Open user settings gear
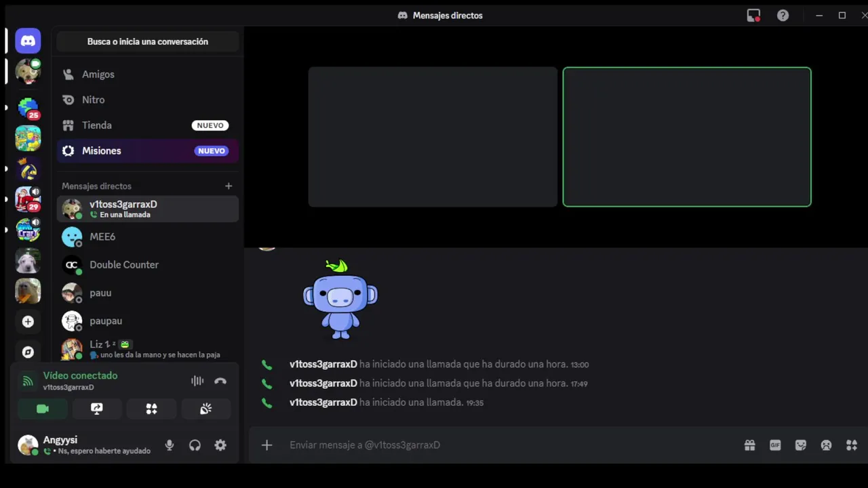This screenshot has width=868, height=488. point(220,445)
